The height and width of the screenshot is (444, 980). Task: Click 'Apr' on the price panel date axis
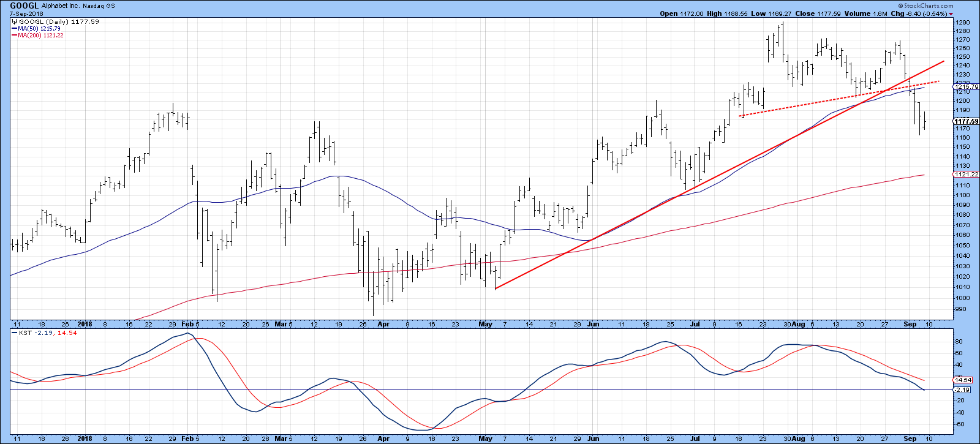pyautogui.click(x=383, y=325)
